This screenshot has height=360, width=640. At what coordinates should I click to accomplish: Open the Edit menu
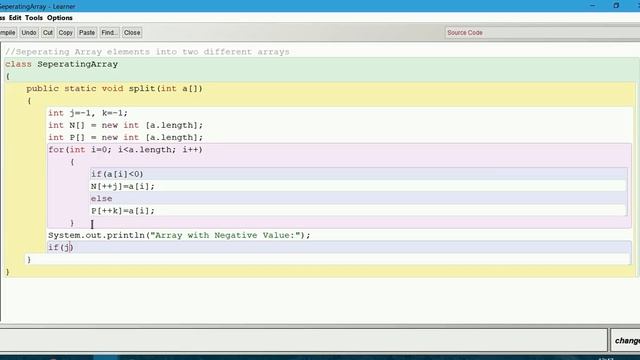(15, 18)
